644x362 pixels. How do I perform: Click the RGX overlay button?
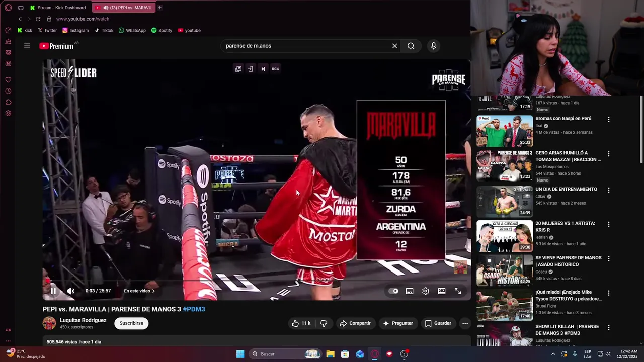tap(275, 69)
